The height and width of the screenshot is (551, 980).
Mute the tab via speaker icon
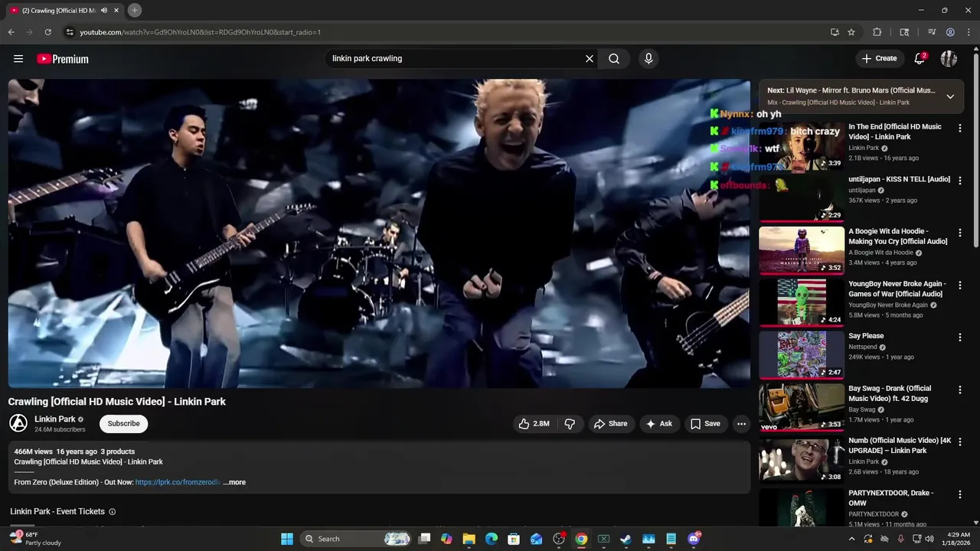coord(103,10)
